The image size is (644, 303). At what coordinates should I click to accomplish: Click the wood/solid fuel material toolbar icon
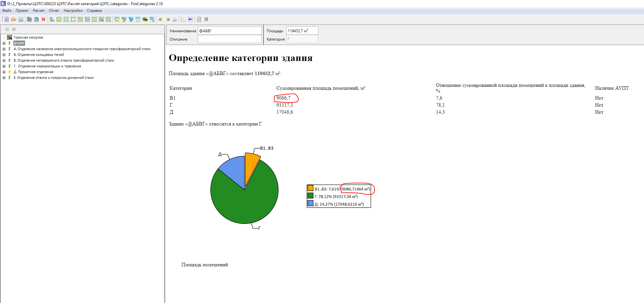point(145,19)
